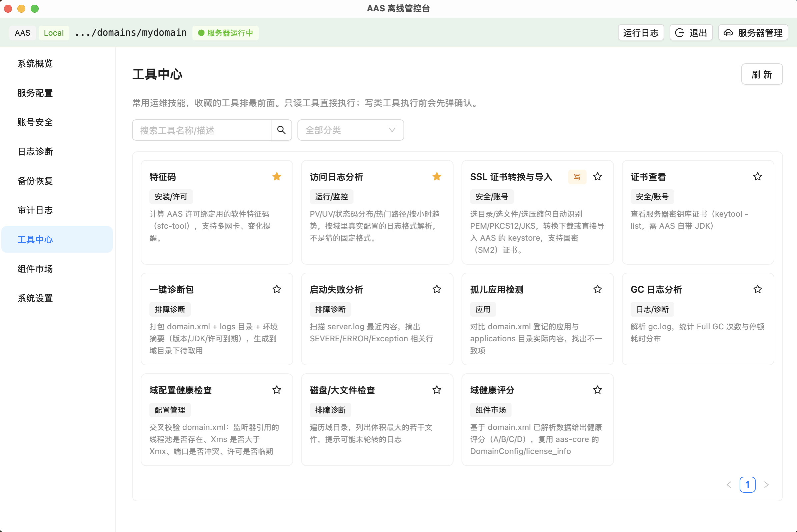This screenshot has width=797, height=532.
Task: Unfavorite the 访问日志分析 star
Action: (x=437, y=177)
